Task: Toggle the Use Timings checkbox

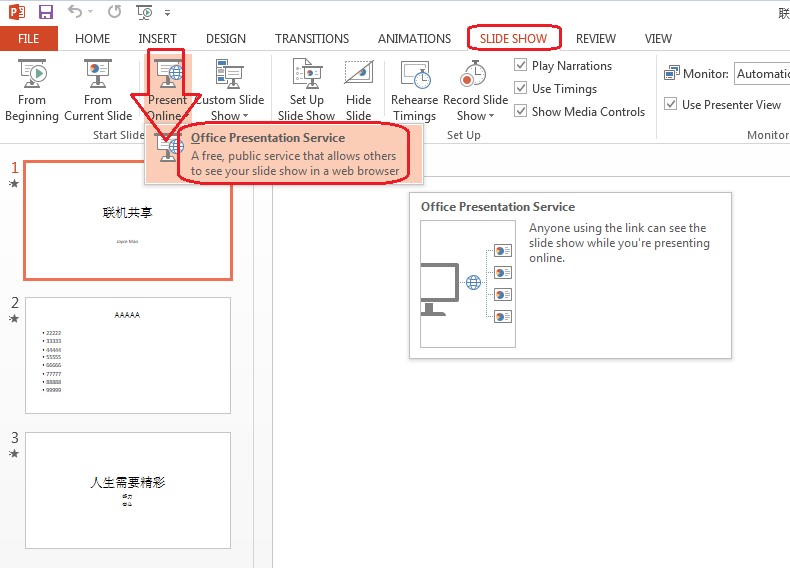Action: [520, 88]
